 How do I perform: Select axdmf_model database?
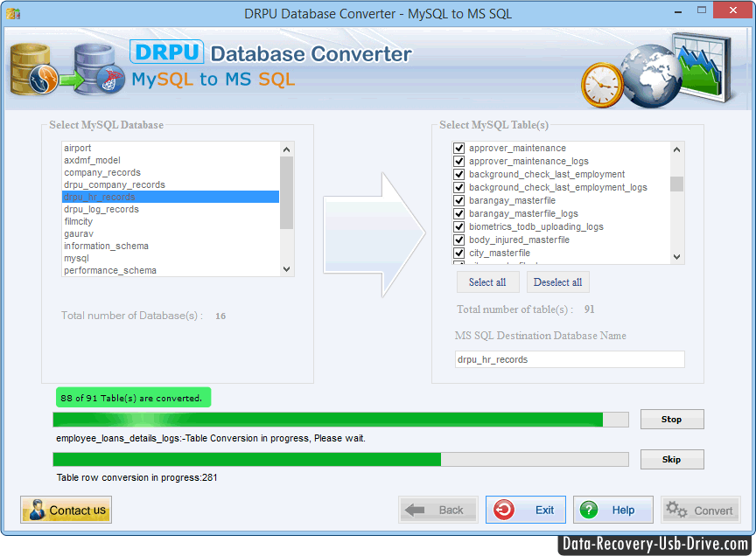(171, 160)
